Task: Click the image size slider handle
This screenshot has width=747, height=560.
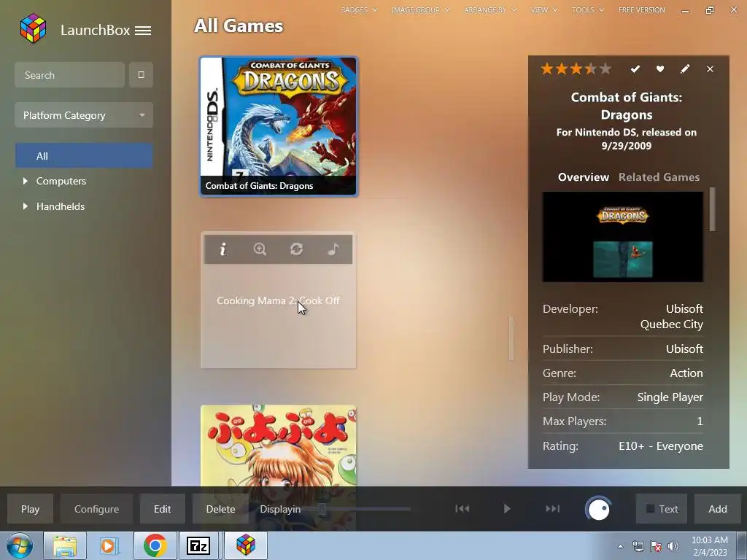Action: point(322,509)
